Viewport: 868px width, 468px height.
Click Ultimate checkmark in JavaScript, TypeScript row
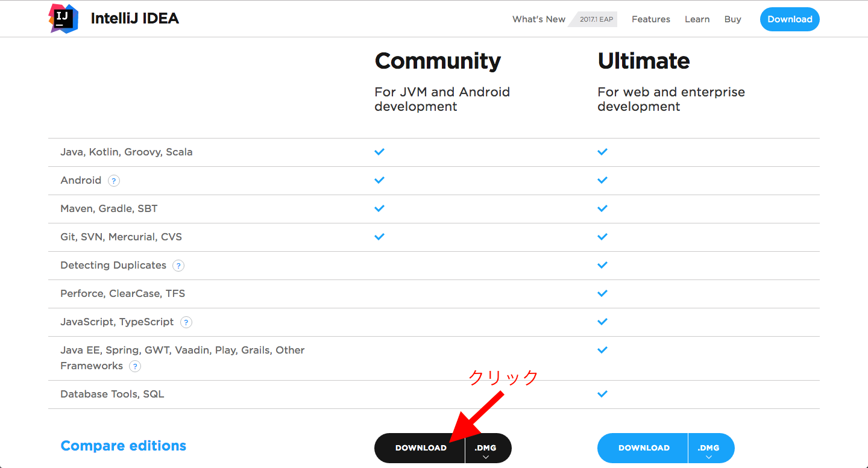[x=602, y=322]
